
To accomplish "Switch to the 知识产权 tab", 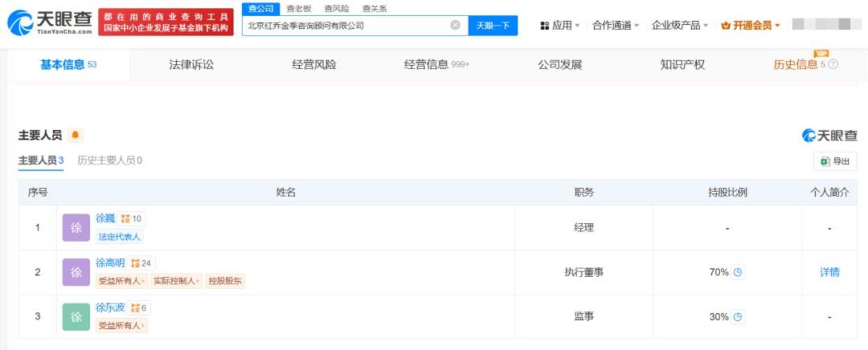I will (682, 65).
